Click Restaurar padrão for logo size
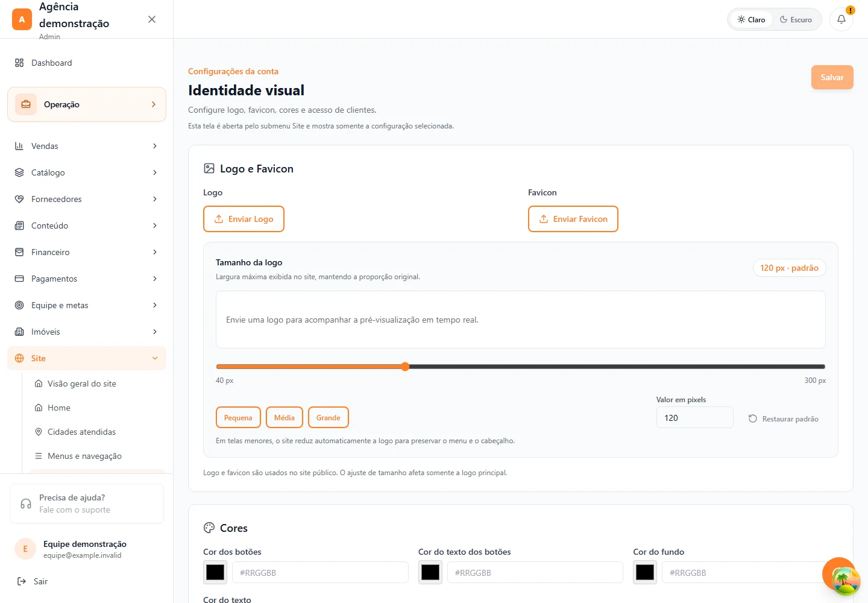This screenshot has height=603, width=868. (784, 418)
